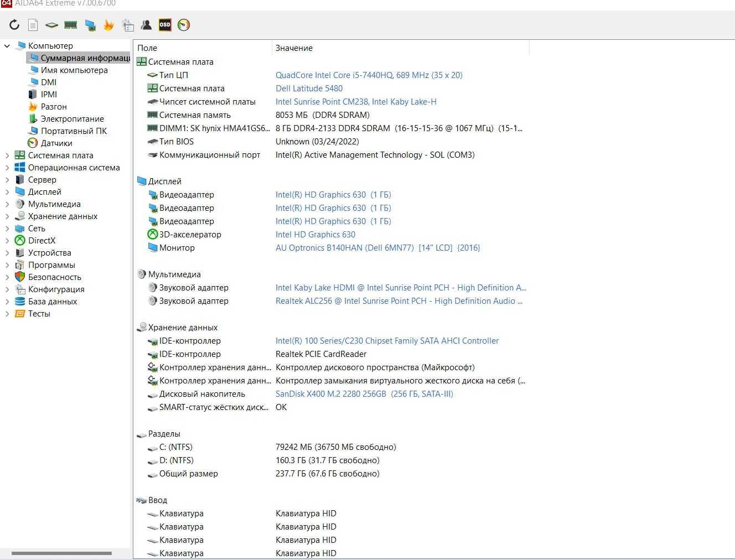This screenshot has width=735, height=560.
Task: Expand the Операционная система tree node
Action: point(7,168)
